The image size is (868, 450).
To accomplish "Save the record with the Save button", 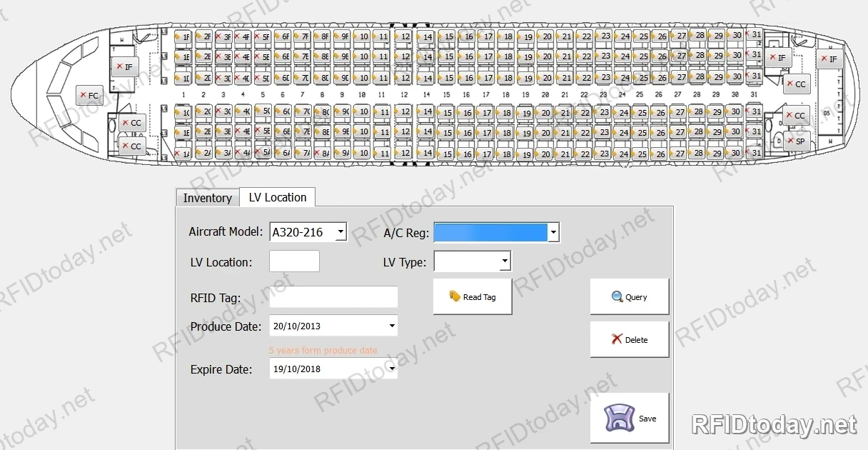I will (x=629, y=418).
